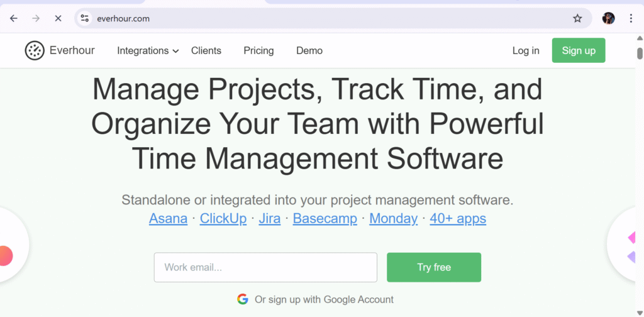The image size is (644, 317).
Task: Open the Monday integration link
Action: [394, 218]
